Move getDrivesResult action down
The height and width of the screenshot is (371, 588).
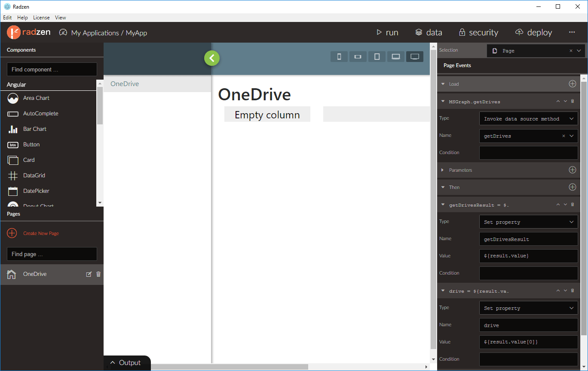(x=565, y=205)
